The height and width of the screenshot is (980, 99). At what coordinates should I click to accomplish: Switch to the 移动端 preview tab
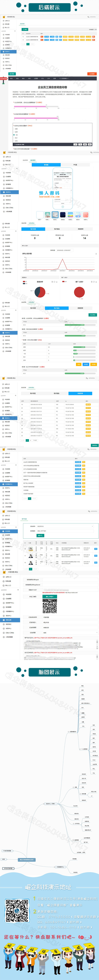pos(46,165)
